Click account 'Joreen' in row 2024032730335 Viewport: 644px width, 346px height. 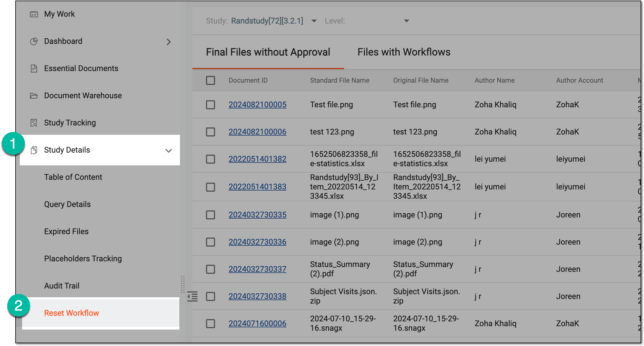pos(568,215)
